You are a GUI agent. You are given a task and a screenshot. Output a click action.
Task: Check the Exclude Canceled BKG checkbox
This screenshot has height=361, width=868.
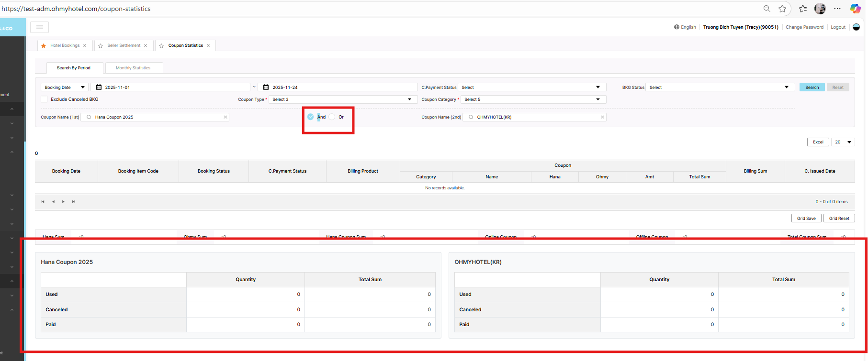coord(44,99)
